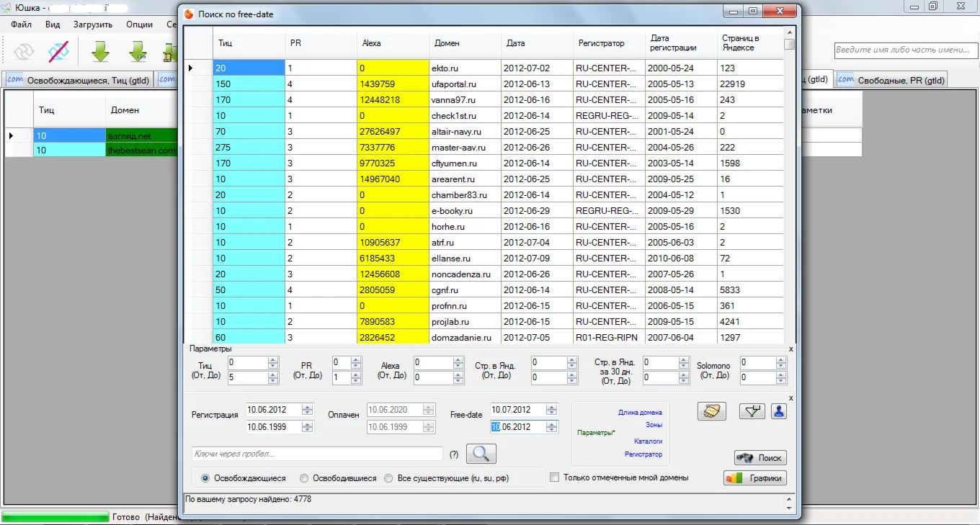Select the Освободившиеся radio button

click(304, 478)
